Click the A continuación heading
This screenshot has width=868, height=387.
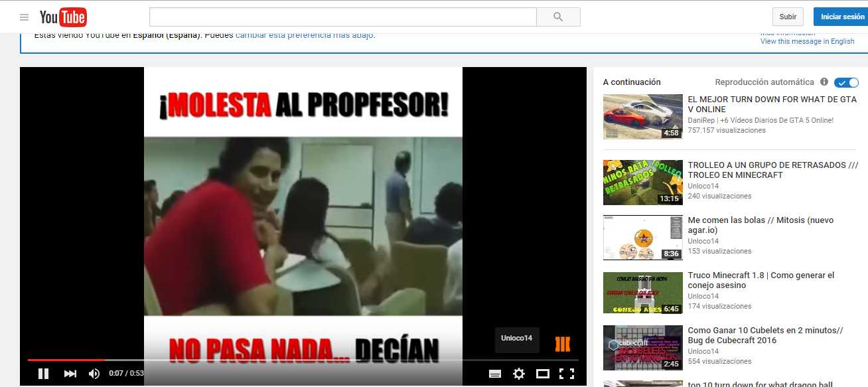(632, 82)
